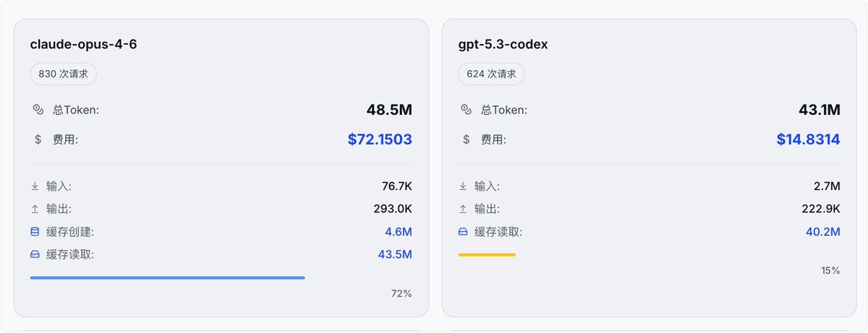The width and height of the screenshot is (868, 333).
Task: Click the dollar sign icon in gpt-5.3-codex card
Action: click(466, 139)
